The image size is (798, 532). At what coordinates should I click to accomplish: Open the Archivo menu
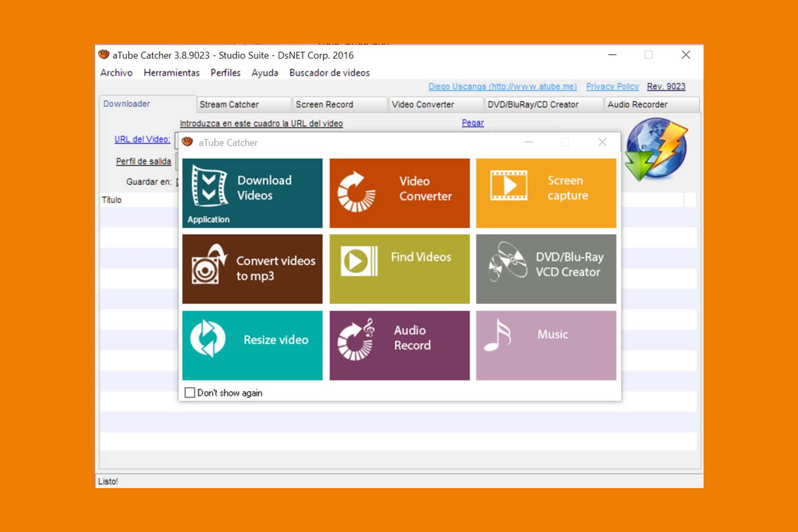pos(116,73)
